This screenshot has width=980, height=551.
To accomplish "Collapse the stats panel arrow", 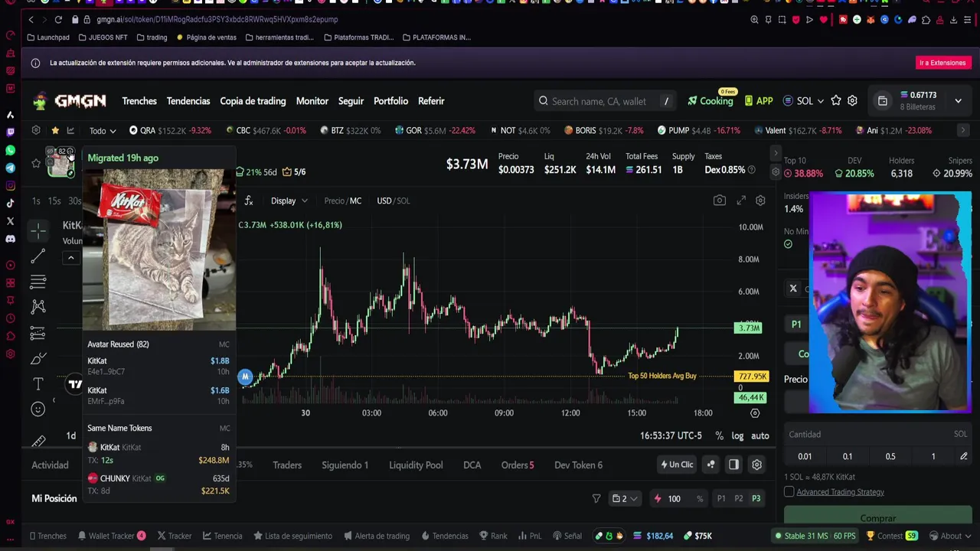I will [775, 154].
